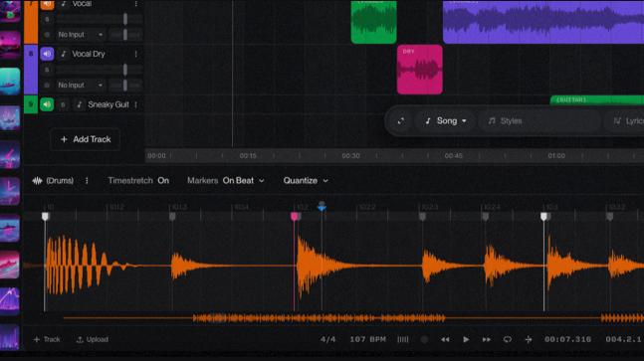The width and height of the screenshot is (644, 361).
Task: Change the 107 BPM tempo
Action: 367,340
